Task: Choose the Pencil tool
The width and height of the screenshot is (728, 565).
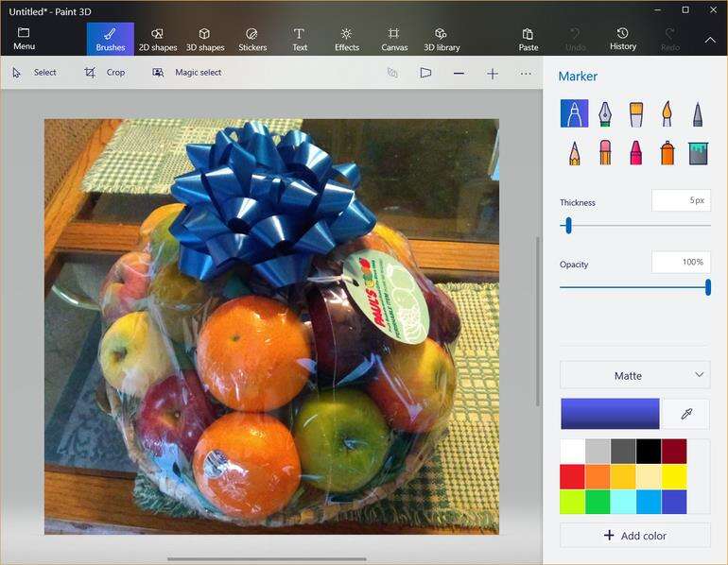Action: click(x=574, y=153)
